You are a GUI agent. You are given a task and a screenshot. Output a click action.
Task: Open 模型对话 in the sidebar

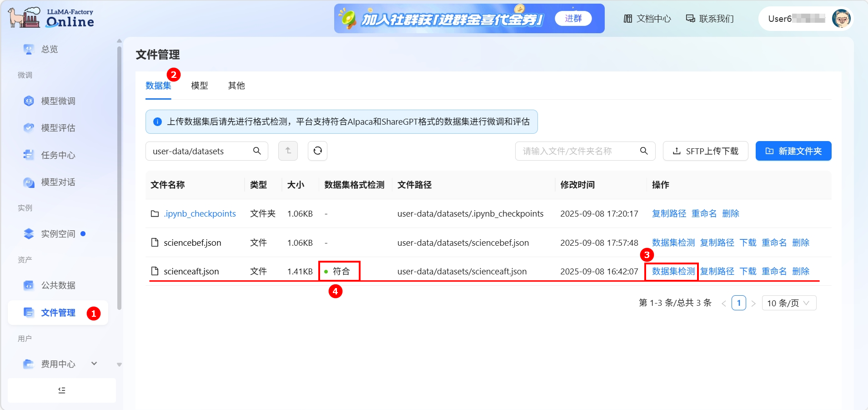(x=58, y=182)
